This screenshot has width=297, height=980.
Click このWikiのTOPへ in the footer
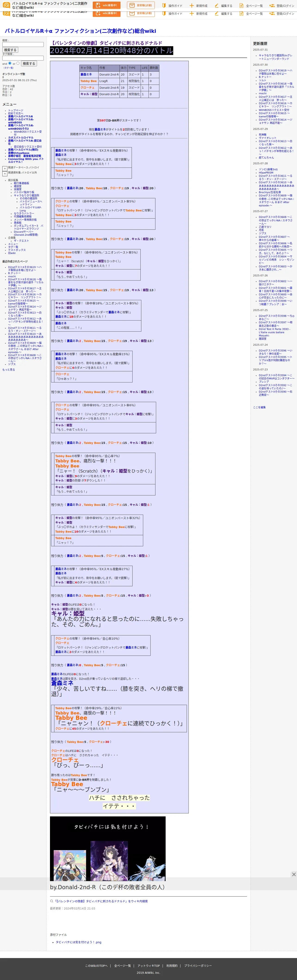click(96, 965)
